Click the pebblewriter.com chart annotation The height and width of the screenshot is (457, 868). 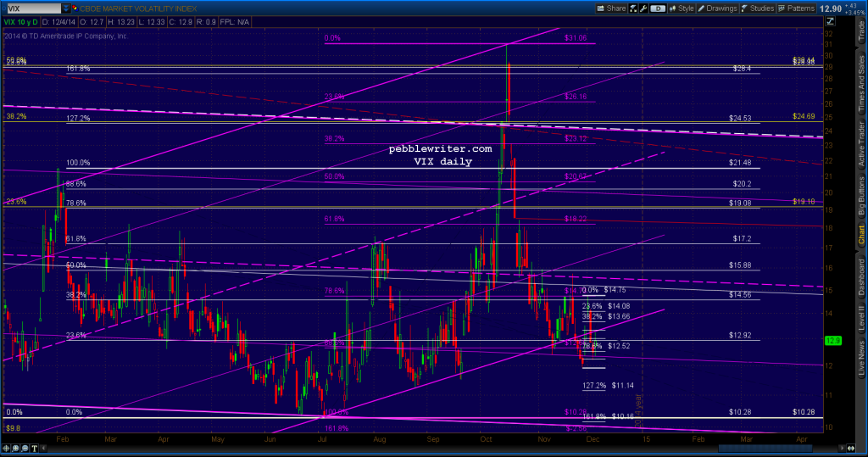[440, 149]
